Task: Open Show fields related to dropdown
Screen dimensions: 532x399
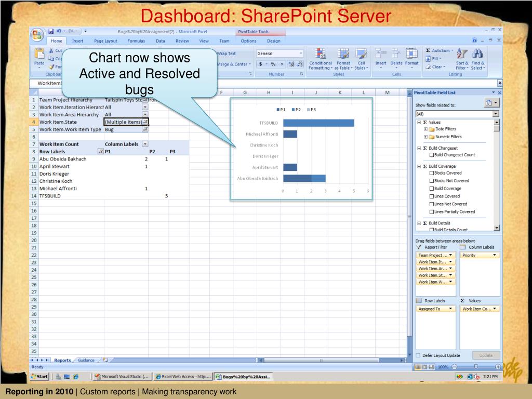Action: point(496,114)
